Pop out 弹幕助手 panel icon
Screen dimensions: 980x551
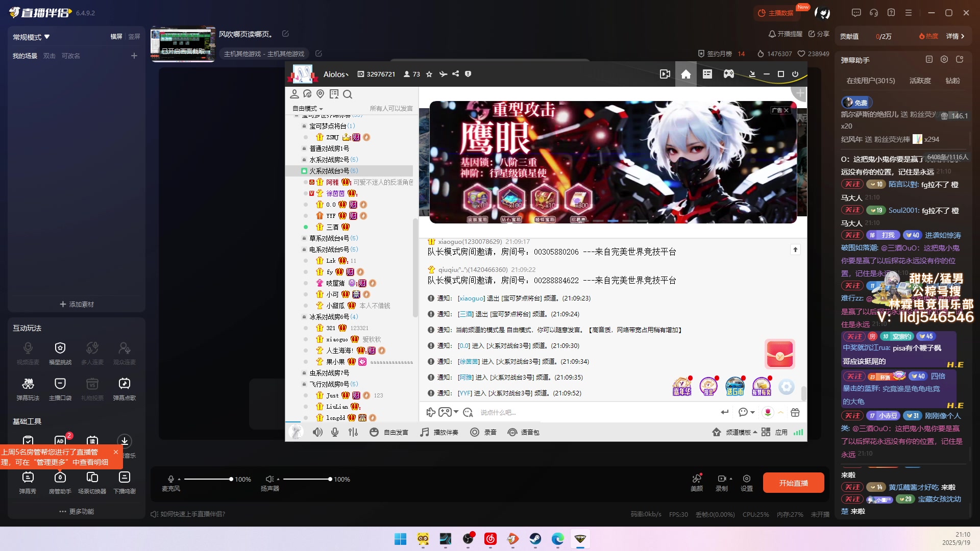(x=960, y=59)
